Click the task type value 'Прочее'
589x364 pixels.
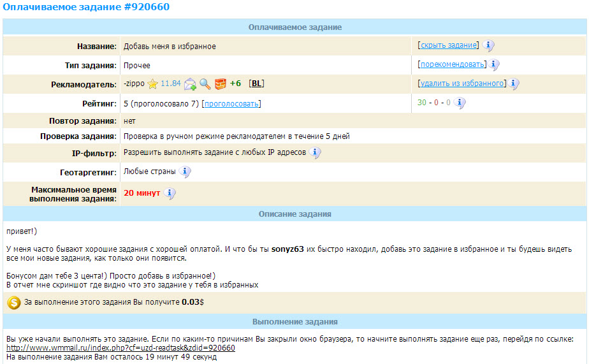[136, 66]
